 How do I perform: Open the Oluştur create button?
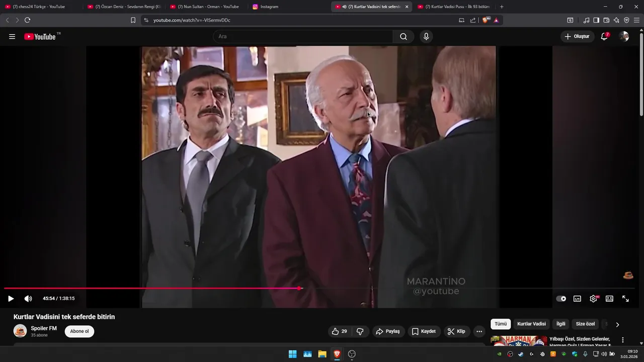tap(577, 36)
